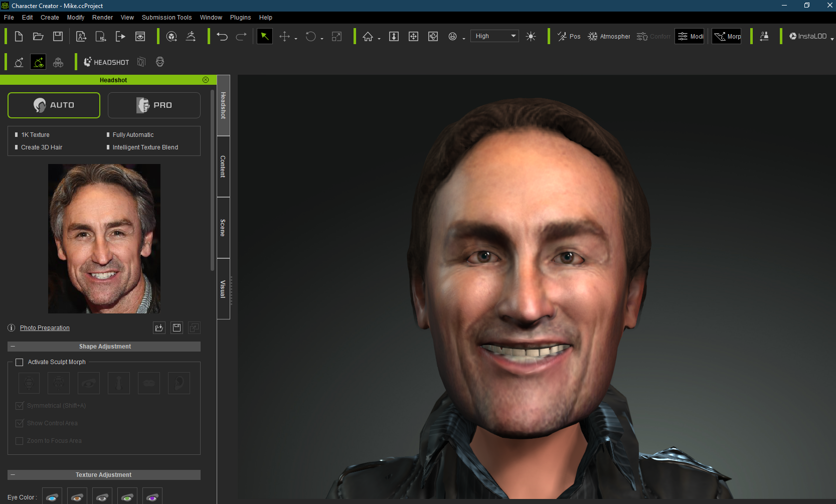Open the preview eye window icon

[x=140, y=37]
